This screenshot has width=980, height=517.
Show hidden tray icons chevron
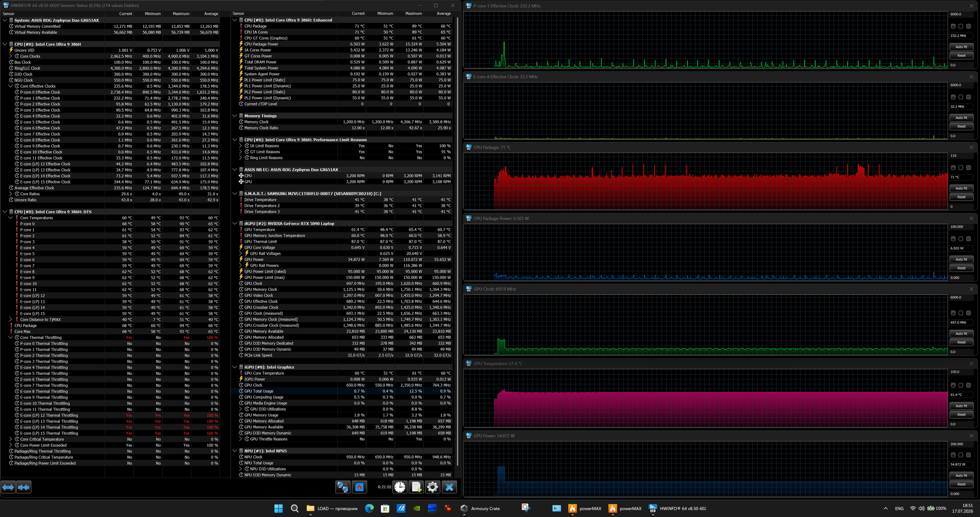(886, 508)
